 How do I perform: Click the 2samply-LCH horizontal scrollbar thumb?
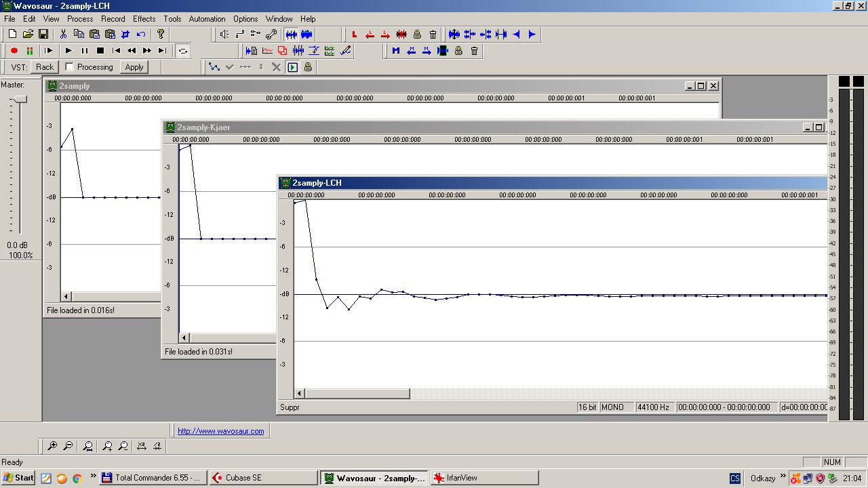(357, 394)
